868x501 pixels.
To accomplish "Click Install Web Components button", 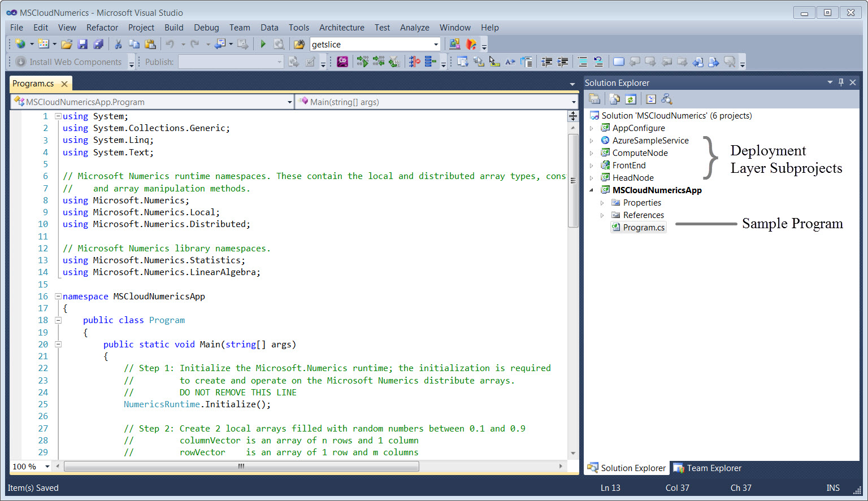I will tap(69, 62).
